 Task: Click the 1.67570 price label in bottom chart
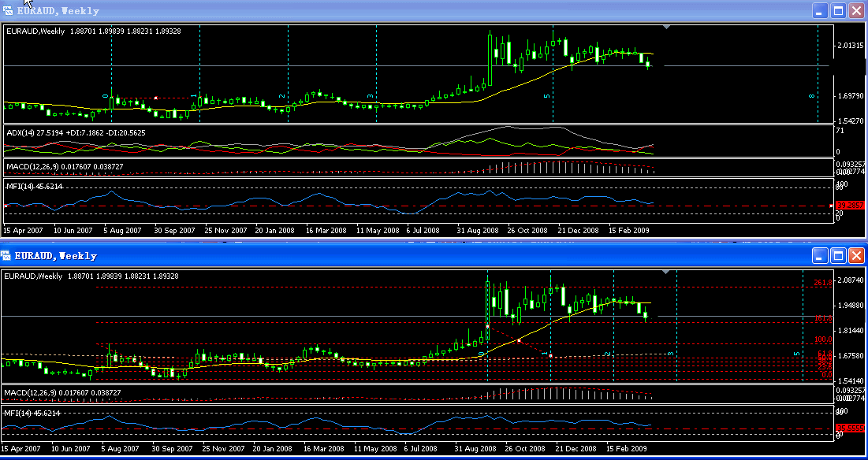point(851,355)
